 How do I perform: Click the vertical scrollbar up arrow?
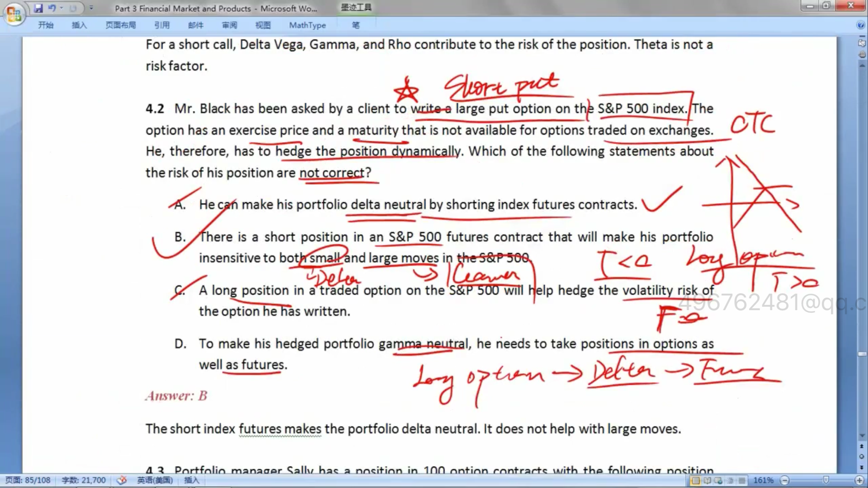pos(862,65)
